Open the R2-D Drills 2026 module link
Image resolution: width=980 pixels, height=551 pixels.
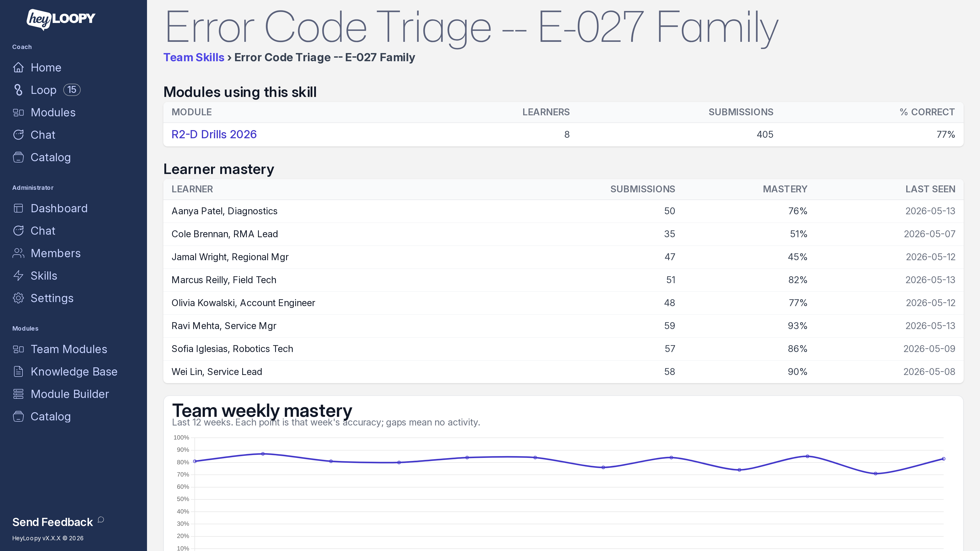pos(214,134)
